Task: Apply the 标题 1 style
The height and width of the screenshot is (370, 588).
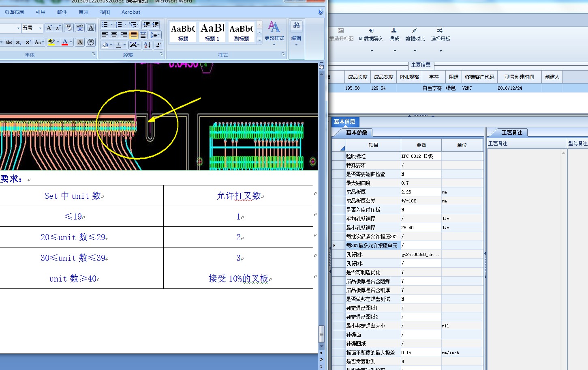Action: (212, 32)
